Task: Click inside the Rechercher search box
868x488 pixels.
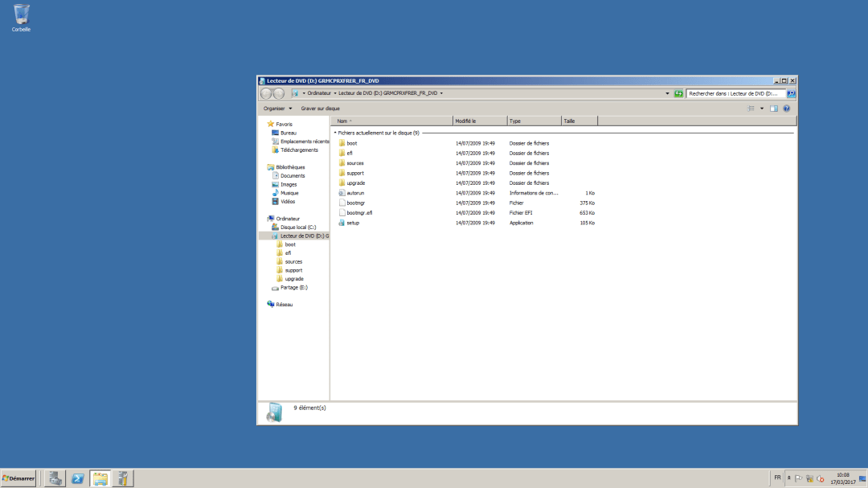Action: point(731,93)
